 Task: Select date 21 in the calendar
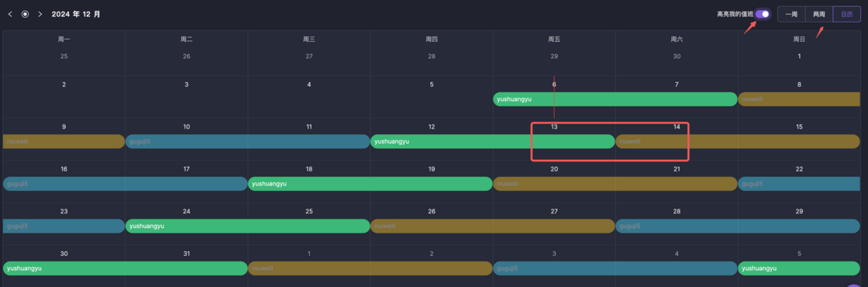tap(677, 169)
